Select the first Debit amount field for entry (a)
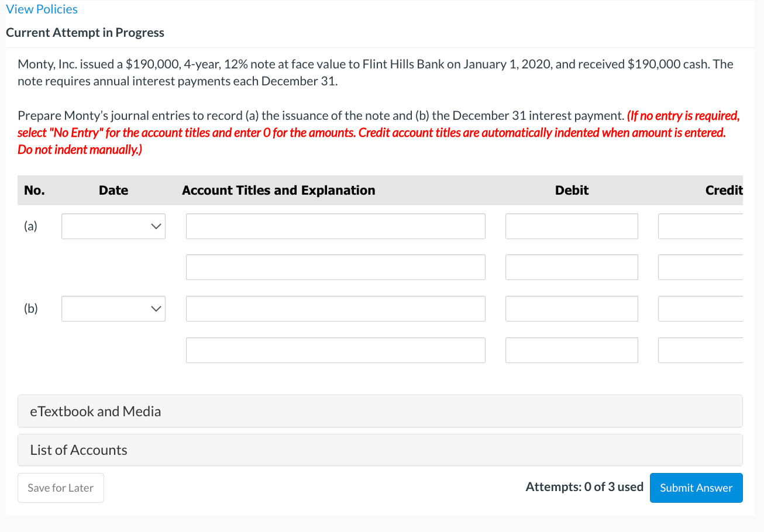Image resolution: width=764 pixels, height=532 pixels. tap(572, 226)
